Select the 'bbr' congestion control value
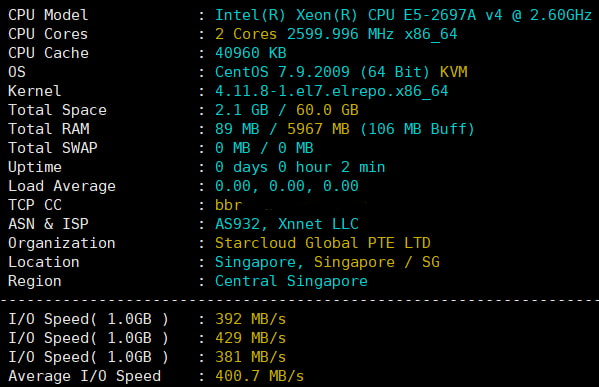Image resolution: width=599 pixels, height=387 pixels. tap(228, 205)
